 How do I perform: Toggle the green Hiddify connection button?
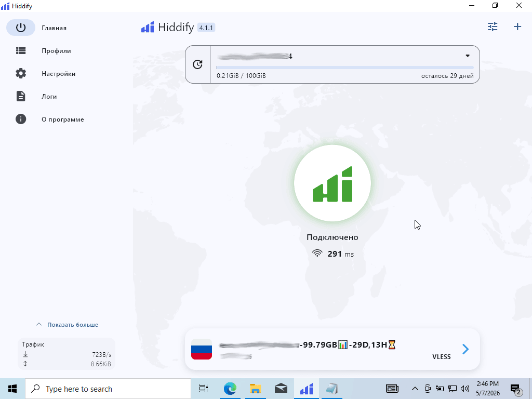(x=332, y=183)
